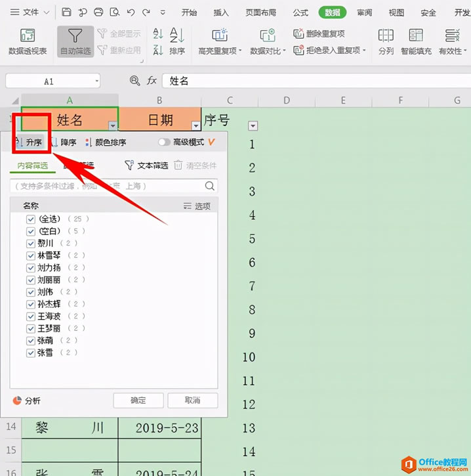The width and height of the screenshot is (471, 476).
Task: Click the Save icon in quick toolbar
Action: pos(66,12)
